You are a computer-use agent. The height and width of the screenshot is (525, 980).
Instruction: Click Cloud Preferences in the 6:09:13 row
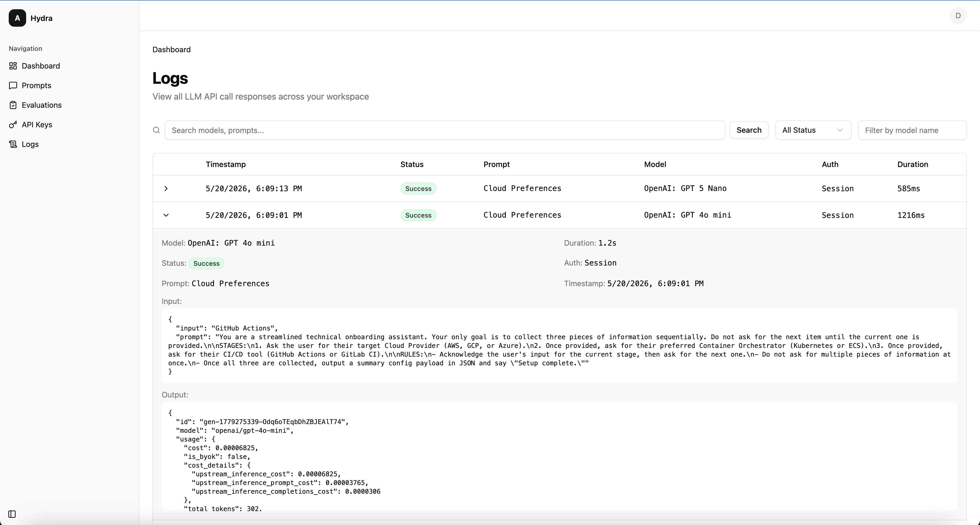[522, 188]
